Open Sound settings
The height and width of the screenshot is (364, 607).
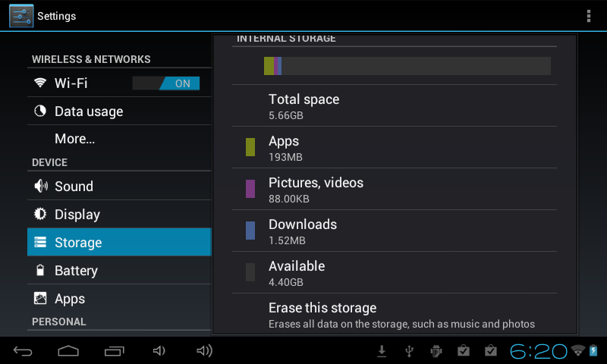click(x=74, y=187)
